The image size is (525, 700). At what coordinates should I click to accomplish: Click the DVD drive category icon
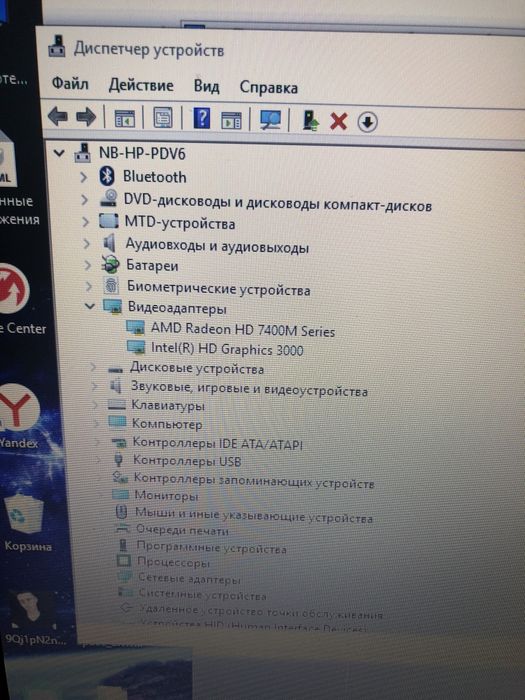[108, 198]
